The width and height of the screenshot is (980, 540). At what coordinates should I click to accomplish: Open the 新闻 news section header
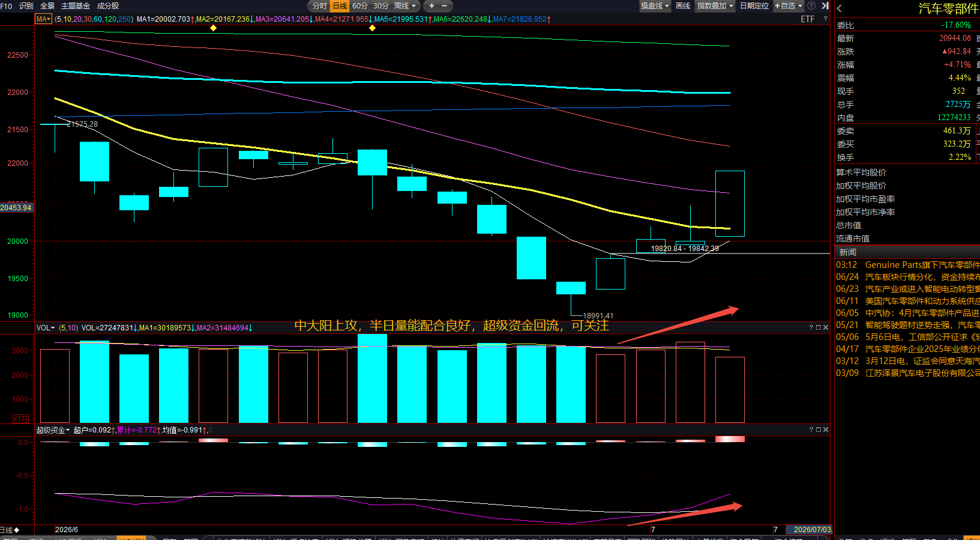pos(847,252)
